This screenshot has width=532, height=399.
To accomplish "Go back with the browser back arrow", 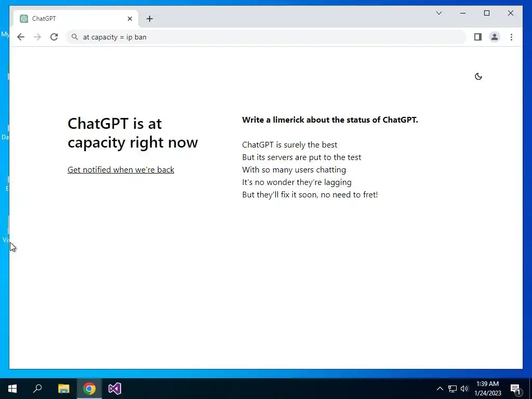I will (x=21, y=37).
